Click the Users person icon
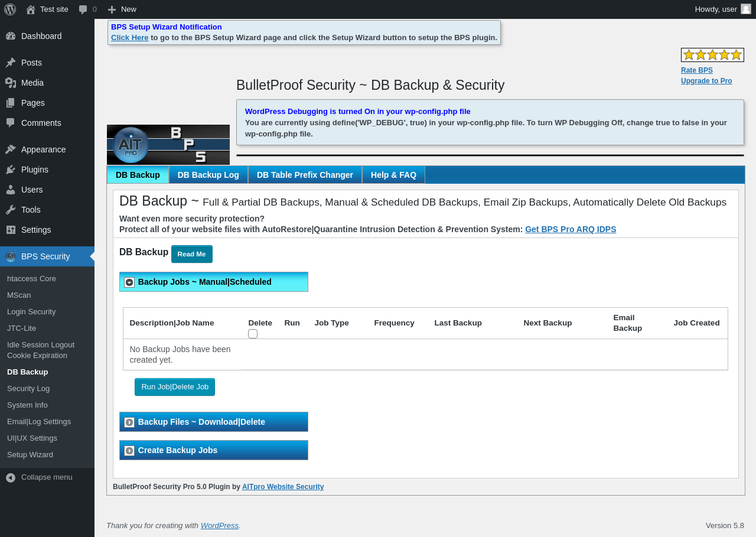The image size is (756, 537). click(11, 190)
